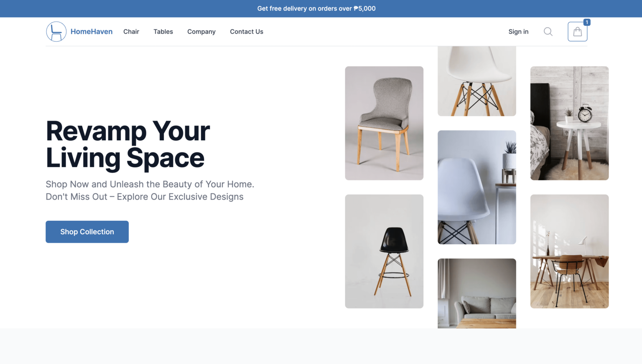
Task: Click the free delivery announcement banner text
Action: 316,8
